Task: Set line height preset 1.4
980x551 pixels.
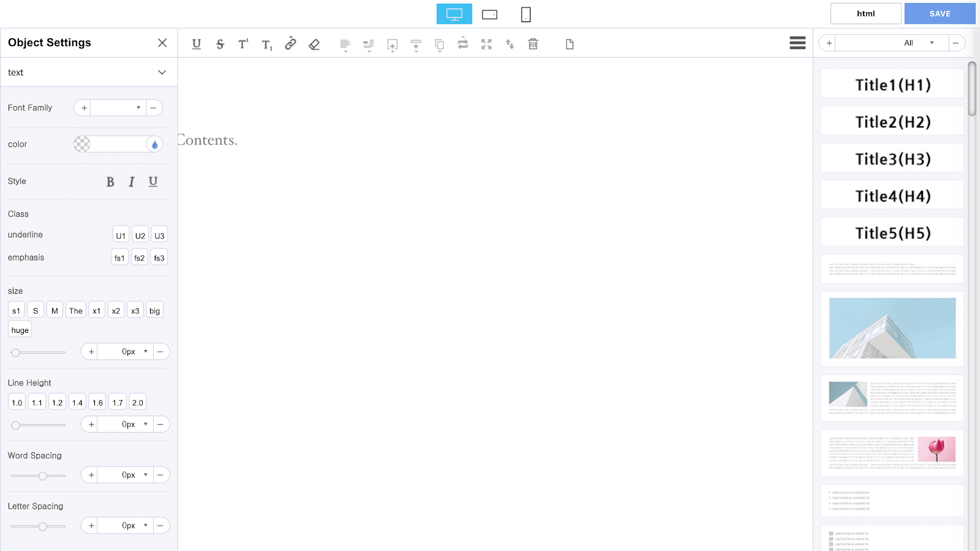Action: (77, 403)
